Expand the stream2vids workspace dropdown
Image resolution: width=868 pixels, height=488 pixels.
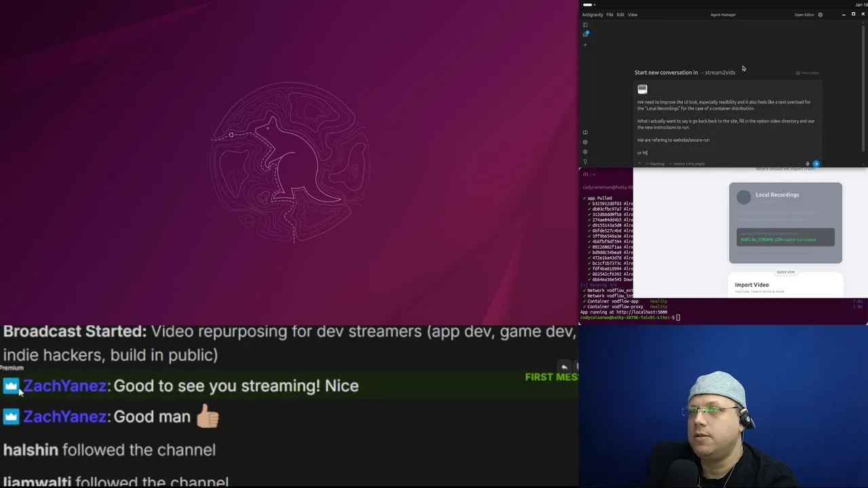[718, 73]
